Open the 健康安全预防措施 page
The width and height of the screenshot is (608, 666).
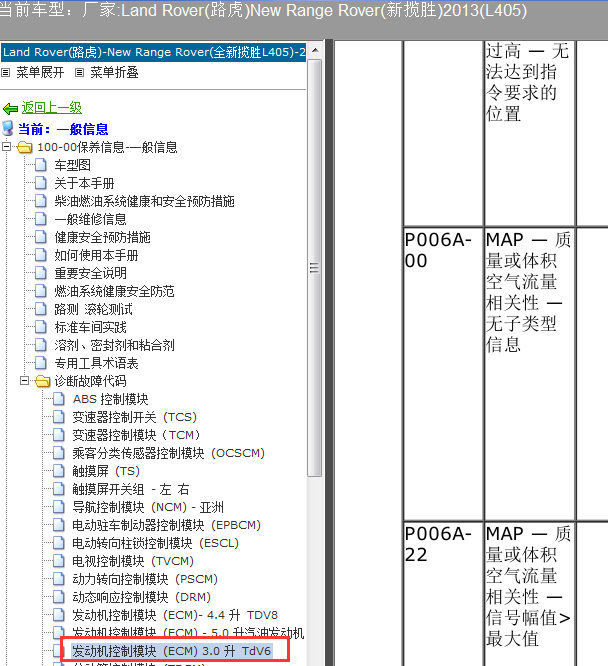(102, 237)
